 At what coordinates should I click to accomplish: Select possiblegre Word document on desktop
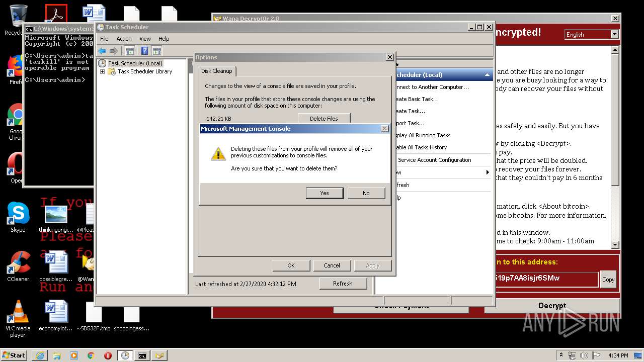tap(56, 266)
